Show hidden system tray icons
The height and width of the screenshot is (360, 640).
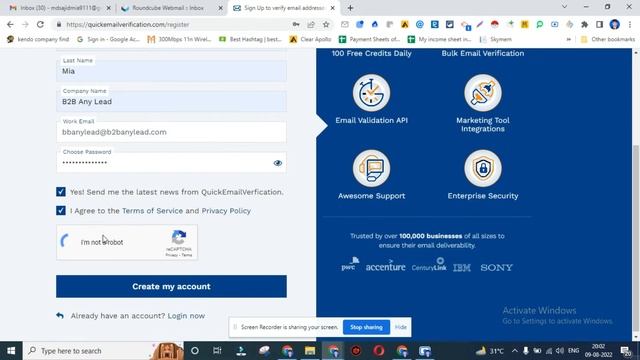(515, 351)
